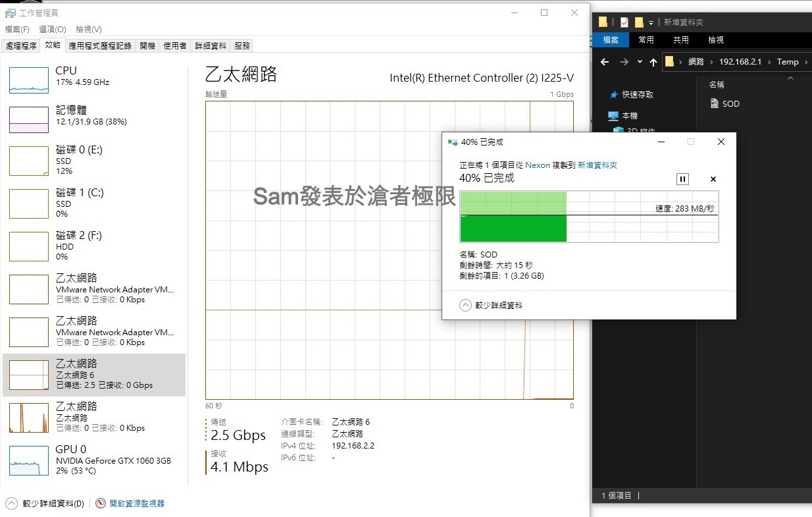
Task: Select the 磁碟 2 (F:) HDD entry
Action: (94, 246)
